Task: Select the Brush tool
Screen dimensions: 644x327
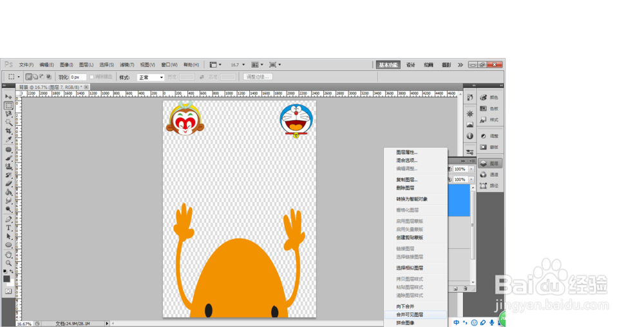Action: click(8, 159)
